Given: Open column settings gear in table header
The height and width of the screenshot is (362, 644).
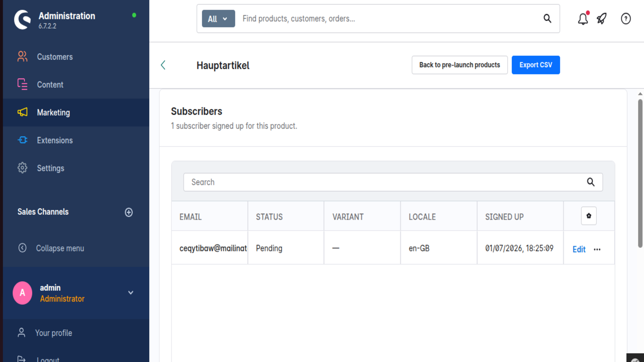Looking at the screenshot, I should 589,216.
